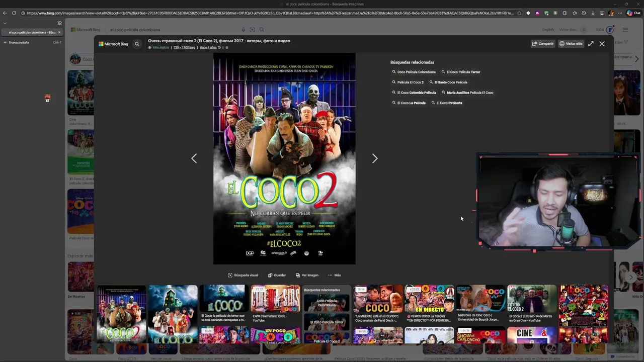This screenshot has width=644, height=362.
Task: Click the Microsoft Bing logo in the viewer
Action: pos(113,44)
